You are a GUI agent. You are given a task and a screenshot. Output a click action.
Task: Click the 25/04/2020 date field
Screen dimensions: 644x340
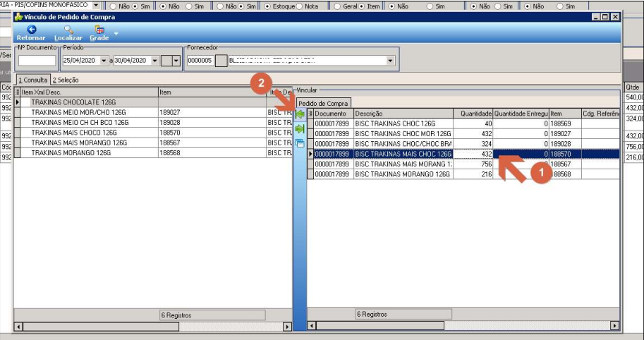(81, 61)
